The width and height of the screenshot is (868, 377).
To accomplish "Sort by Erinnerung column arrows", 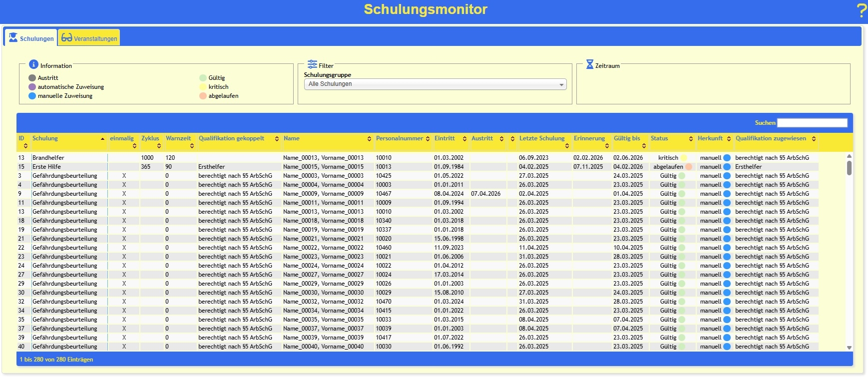I will click(x=607, y=146).
